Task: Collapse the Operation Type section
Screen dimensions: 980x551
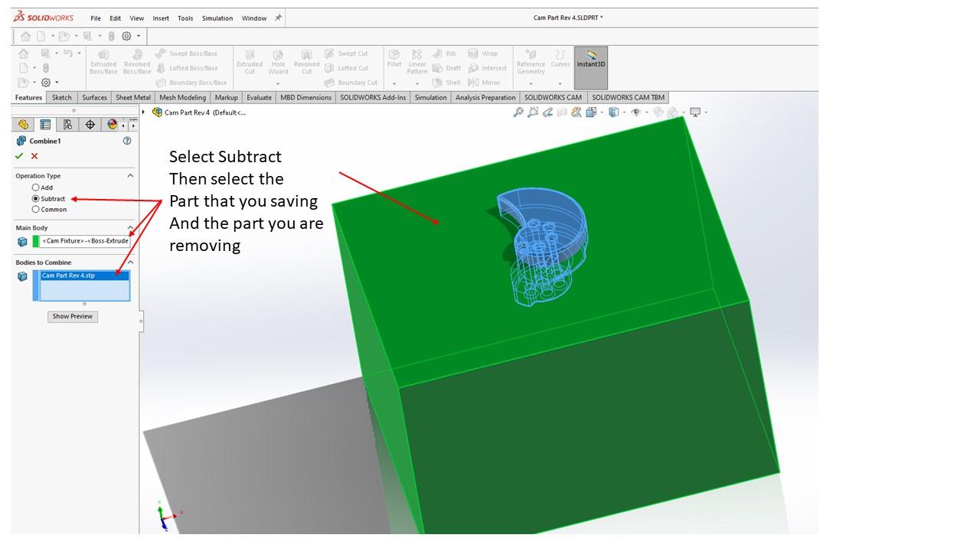Action: click(x=130, y=176)
